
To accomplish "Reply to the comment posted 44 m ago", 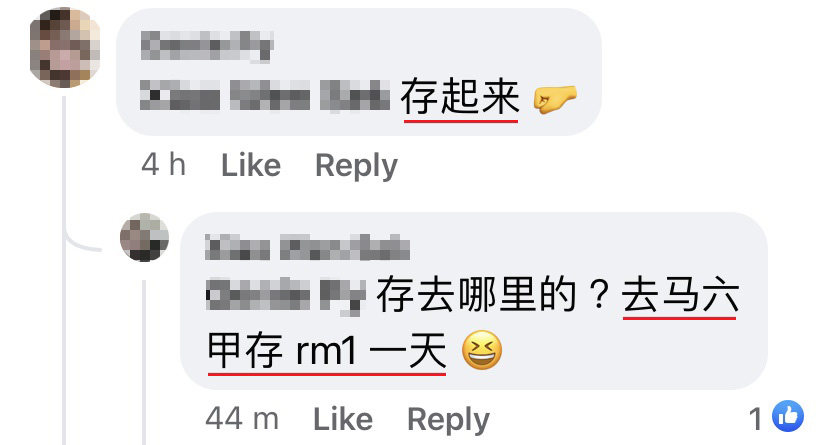I will tap(448, 420).
